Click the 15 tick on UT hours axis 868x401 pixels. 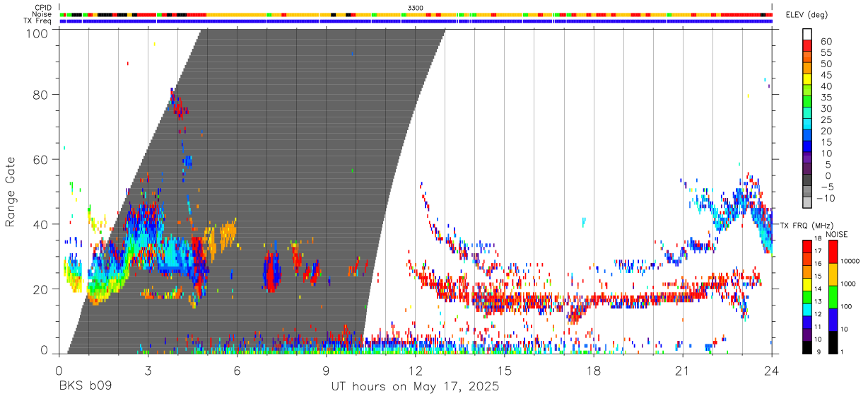(x=504, y=371)
